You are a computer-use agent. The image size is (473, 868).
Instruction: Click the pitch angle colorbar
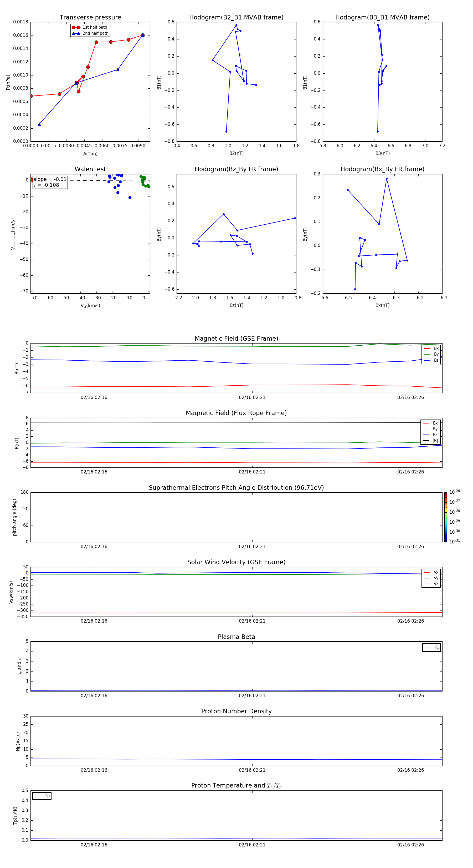(446, 517)
